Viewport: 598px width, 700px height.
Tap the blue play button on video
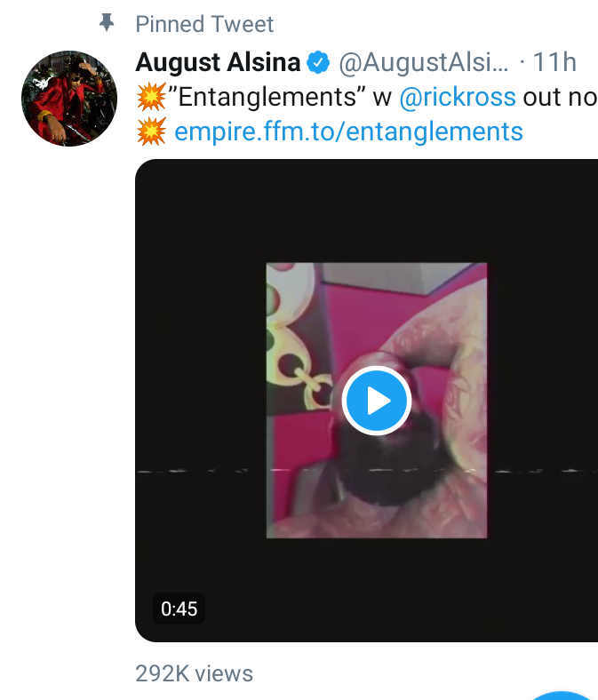click(x=377, y=401)
